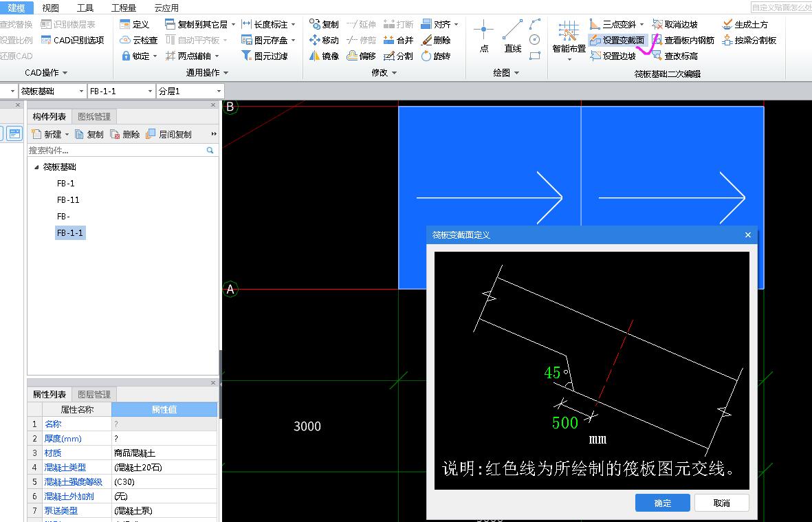Select 复制到其它层 command
Image resolution: width=812 pixels, height=522 pixels.
(196, 24)
